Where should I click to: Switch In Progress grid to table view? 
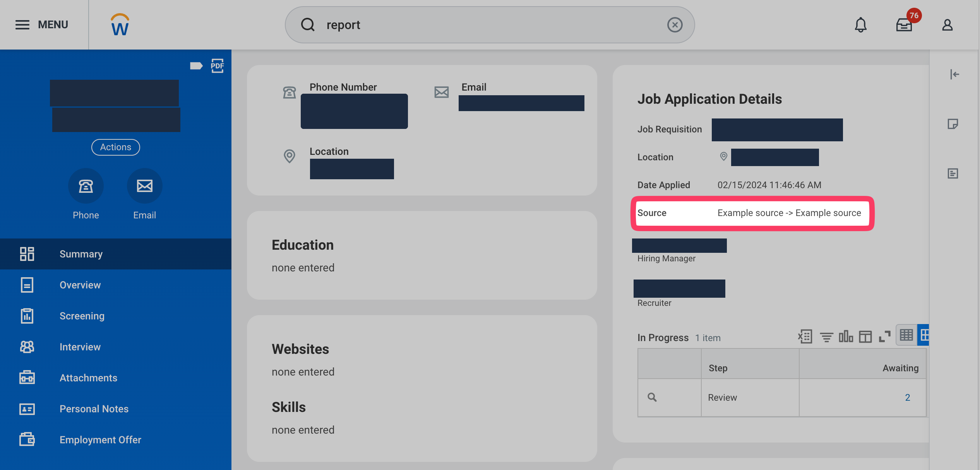coord(906,335)
